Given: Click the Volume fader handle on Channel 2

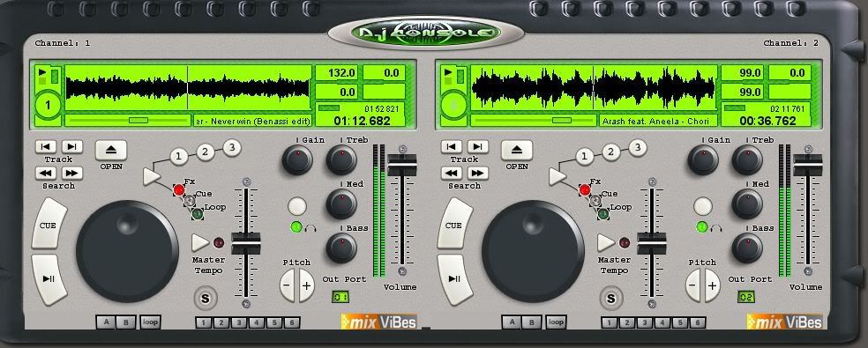Looking at the screenshot, I should 808,166.
